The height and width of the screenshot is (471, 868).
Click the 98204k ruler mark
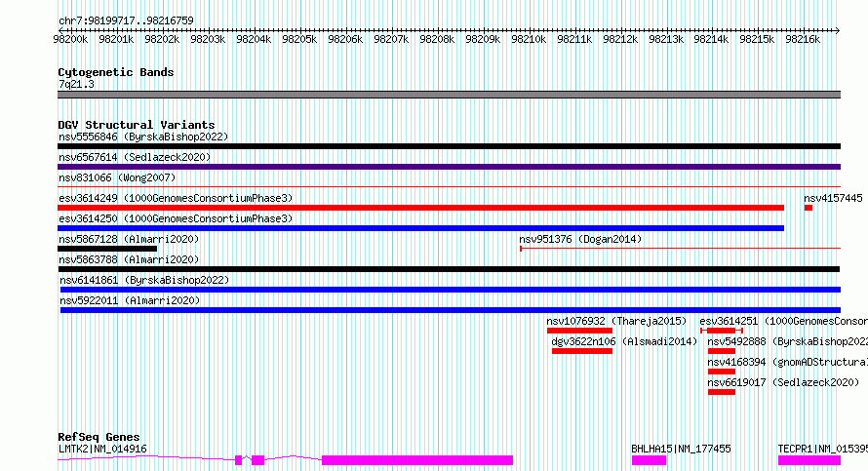(x=254, y=39)
